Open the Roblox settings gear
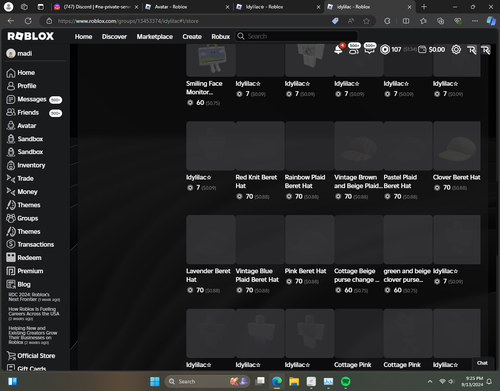The width and height of the screenshot is (500, 391). pos(456,50)
